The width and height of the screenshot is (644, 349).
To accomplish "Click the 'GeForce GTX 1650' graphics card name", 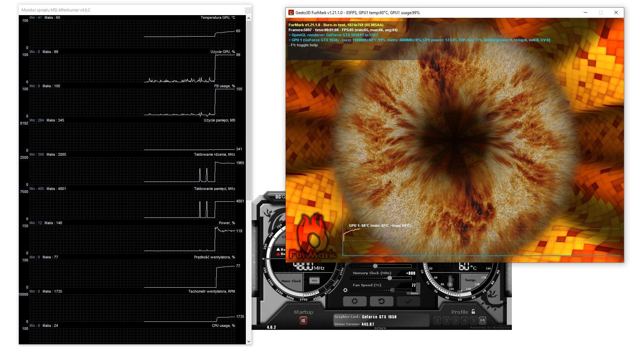I will (x=379, y=317).
